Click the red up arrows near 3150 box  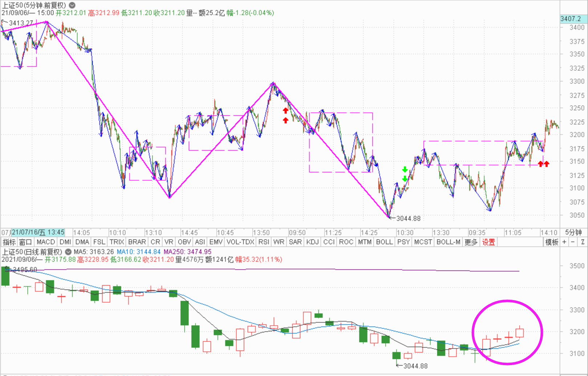(543, 164)
